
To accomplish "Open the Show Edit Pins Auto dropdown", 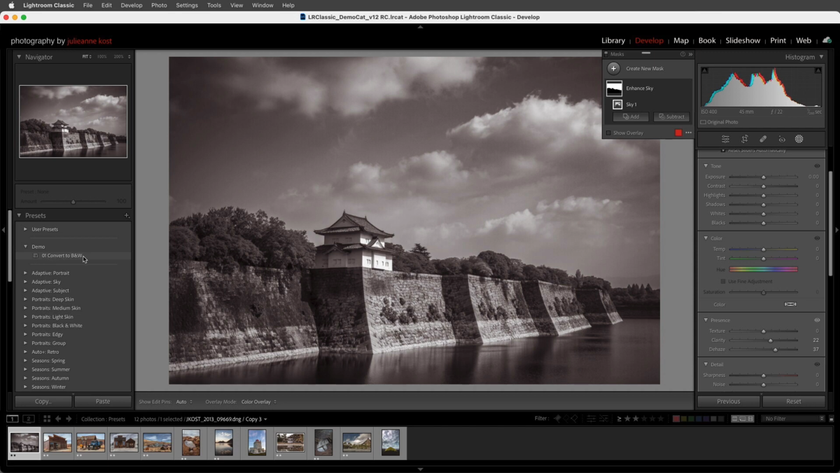I will tap(184, 402).
